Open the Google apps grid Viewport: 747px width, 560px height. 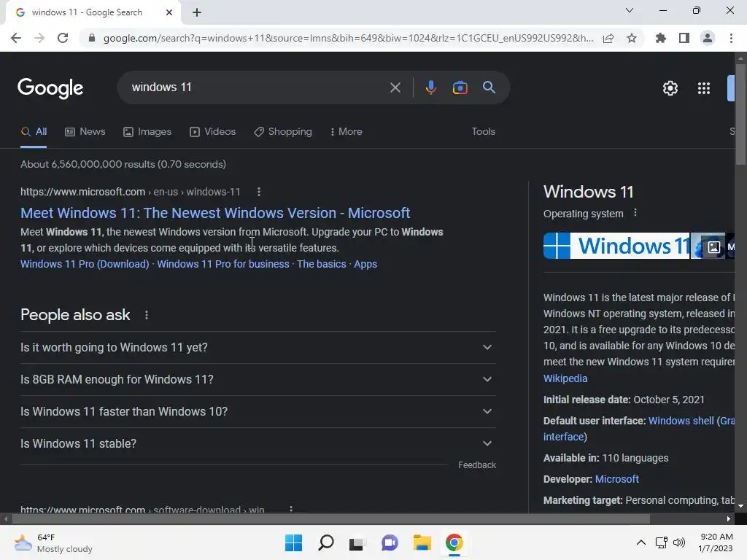pos(704,88)
